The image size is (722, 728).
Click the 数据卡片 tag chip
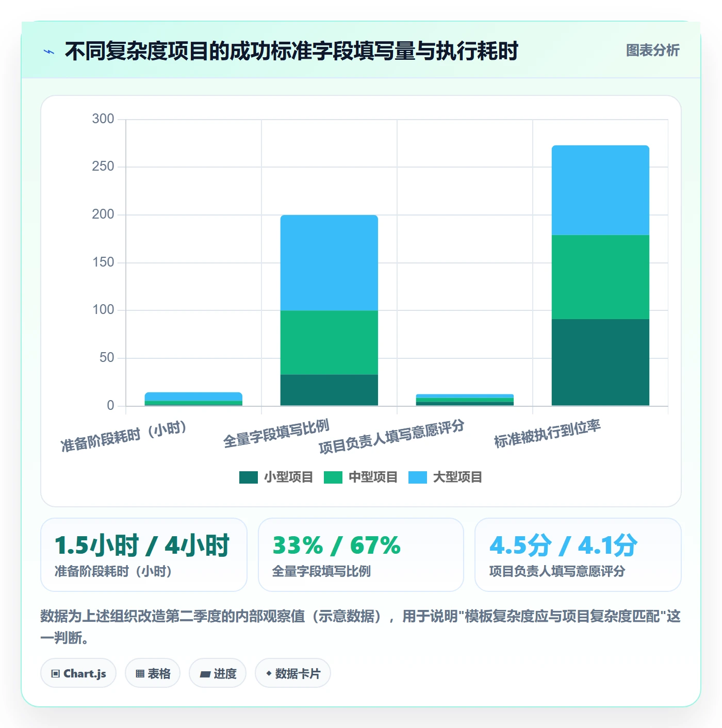pyautogui.click(x=293, y=673)
